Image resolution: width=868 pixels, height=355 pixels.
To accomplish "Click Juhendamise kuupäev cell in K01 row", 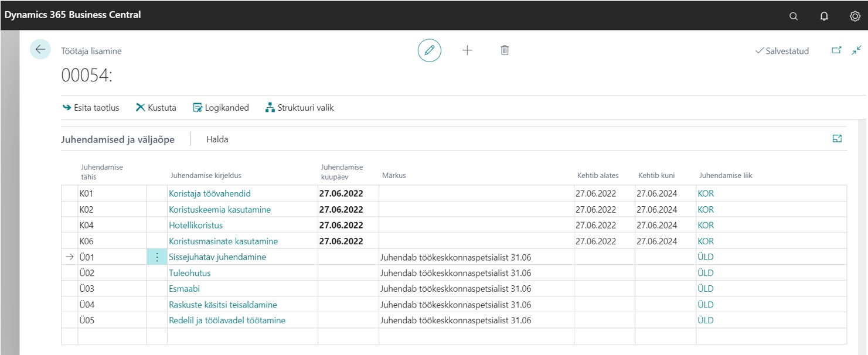I will coord(348,193).
